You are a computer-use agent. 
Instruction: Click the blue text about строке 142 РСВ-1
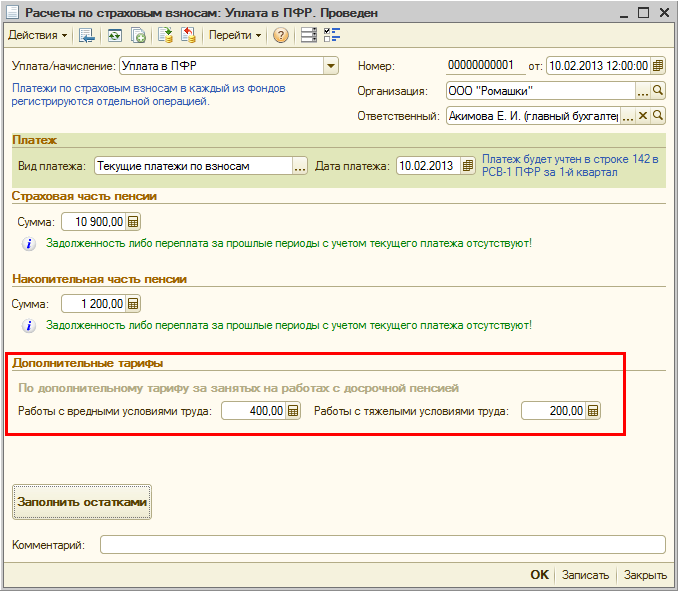(570, 166)
